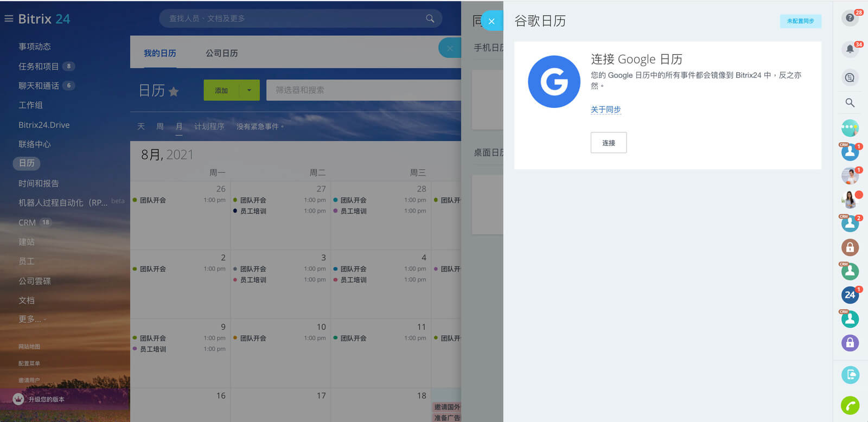Open 时间和报告 in left menu

click(39, 183)
